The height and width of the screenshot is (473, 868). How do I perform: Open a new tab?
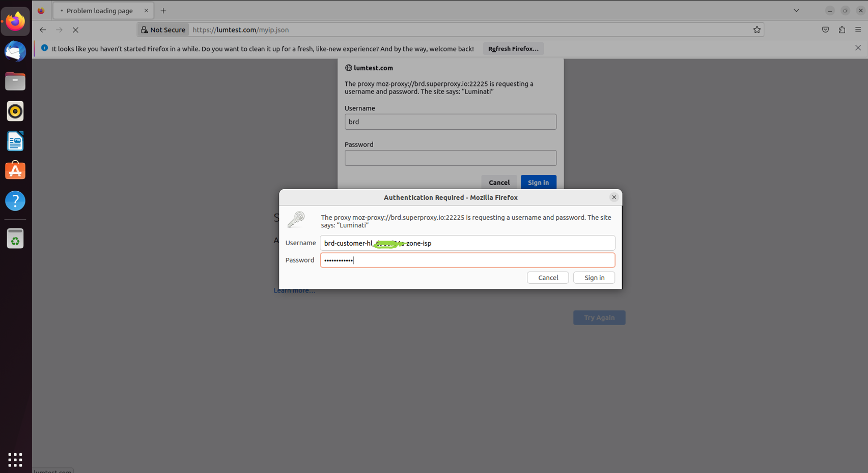pos(163,11)
